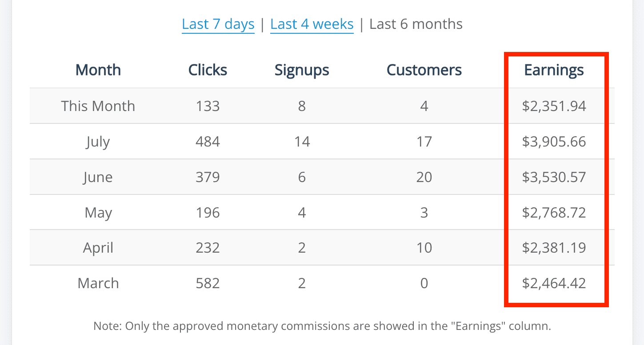
Task: Select the June row label
Action: point(98,177)
